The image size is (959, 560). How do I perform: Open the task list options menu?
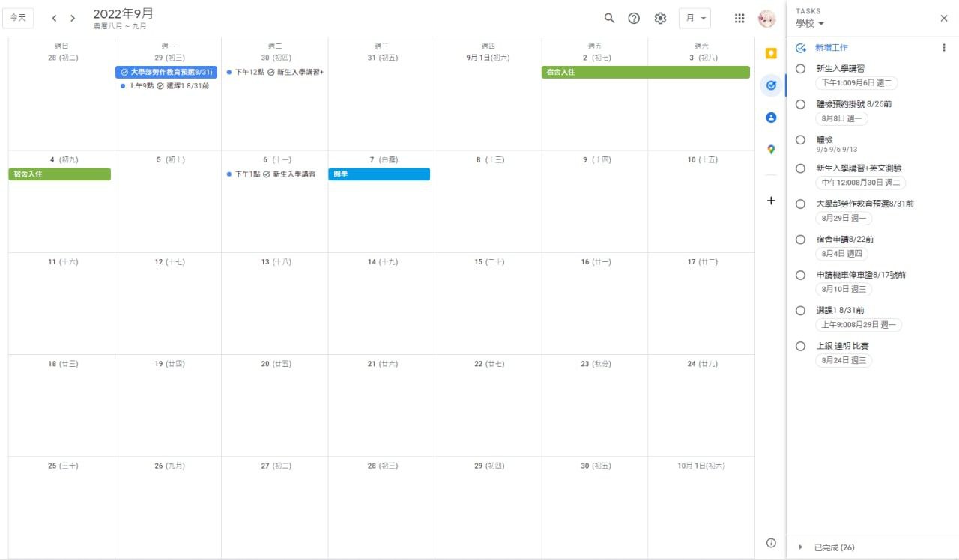coord(943,48)
